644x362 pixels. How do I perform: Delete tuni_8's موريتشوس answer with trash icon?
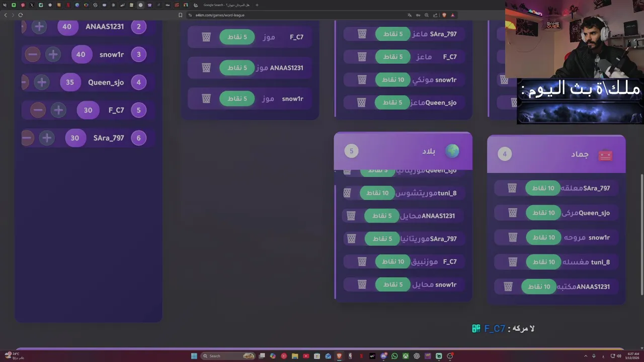(347, 193)
